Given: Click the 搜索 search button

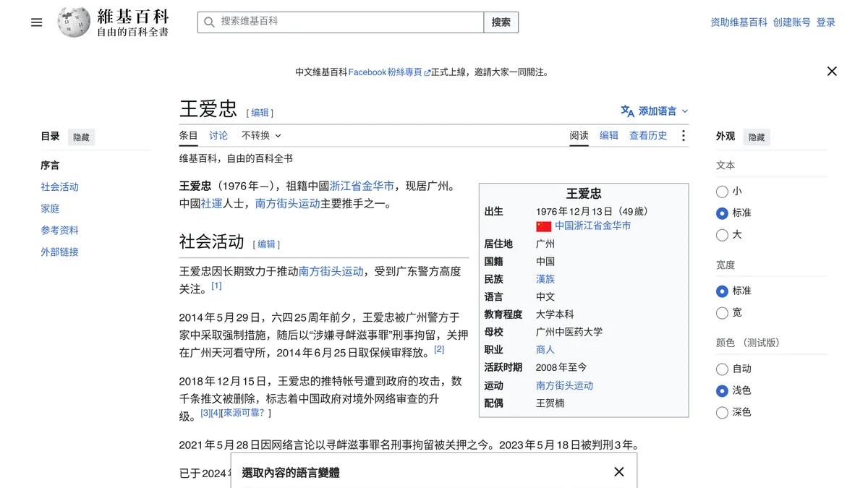Looking at the screenshot, I should point(501,22).
